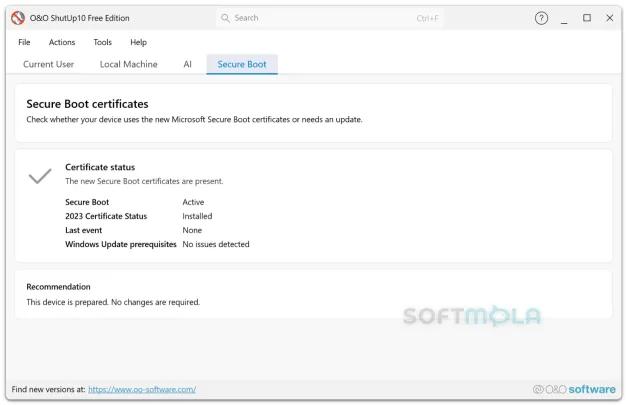627x405 pixels.
Task: Switch to the Local Machine tab
Action: tap(129, 64)
